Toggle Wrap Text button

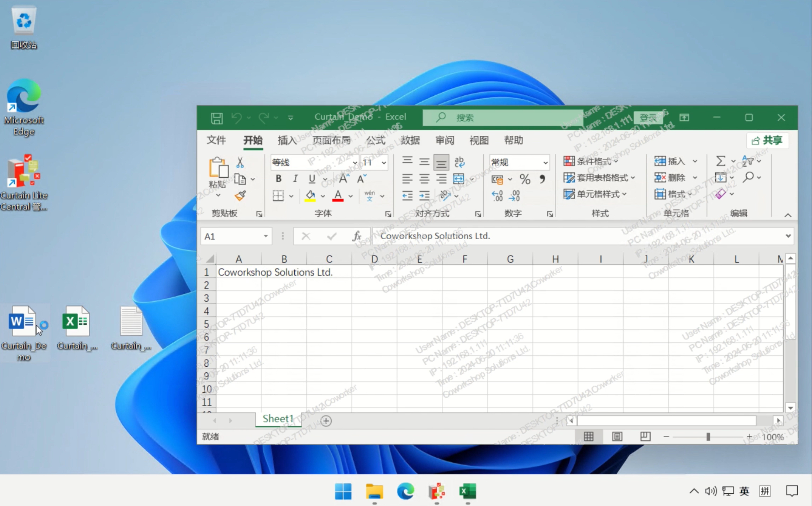click(459, 162)
